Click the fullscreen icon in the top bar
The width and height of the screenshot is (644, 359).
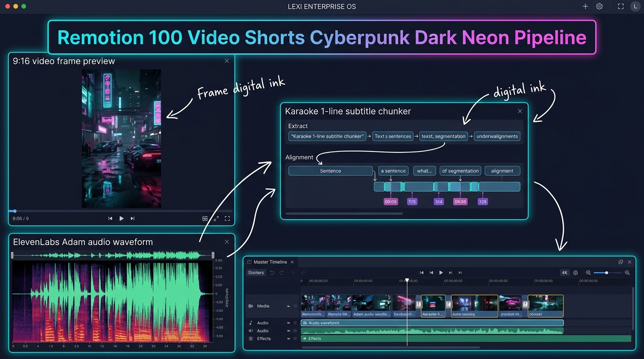621,7
